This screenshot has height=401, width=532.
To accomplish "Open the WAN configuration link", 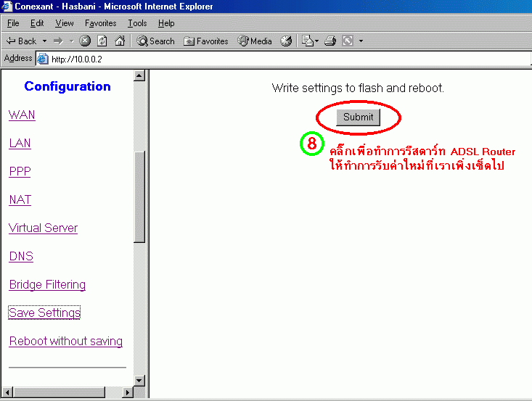I will [x=22, y=115].
